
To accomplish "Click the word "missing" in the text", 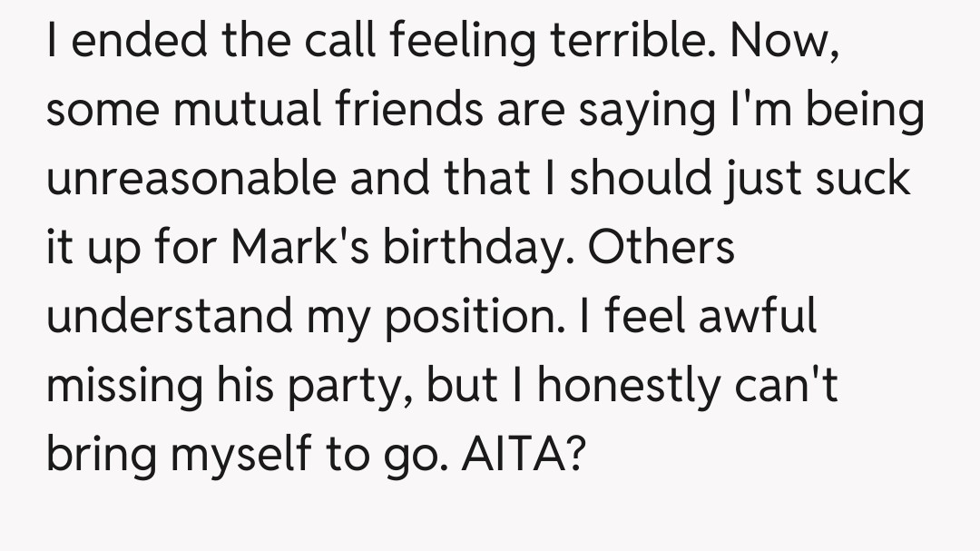I will click(x=122, y=386).
